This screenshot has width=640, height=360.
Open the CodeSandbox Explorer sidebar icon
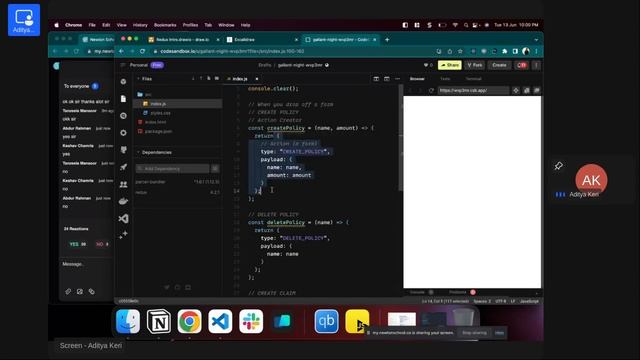click(124, 99)
